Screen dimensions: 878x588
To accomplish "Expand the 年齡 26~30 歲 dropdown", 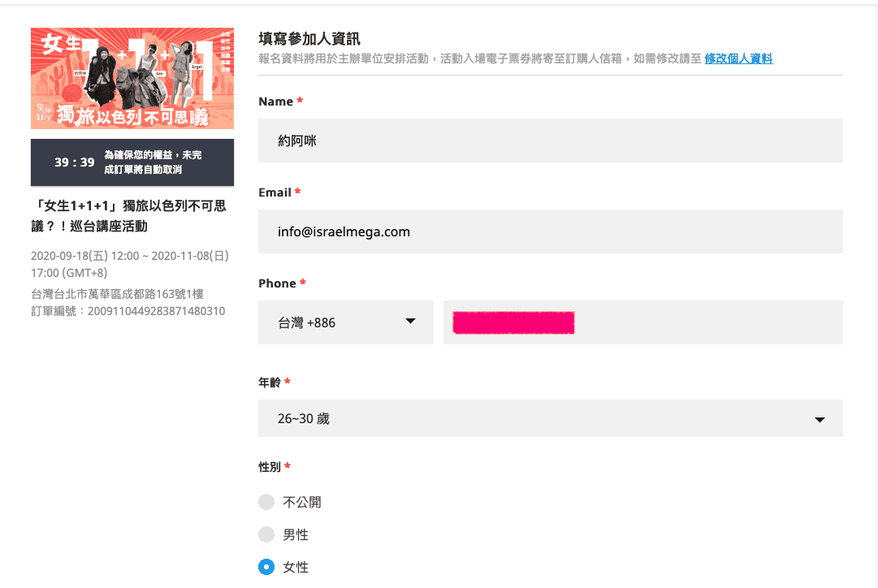I will tap(551, 418).
